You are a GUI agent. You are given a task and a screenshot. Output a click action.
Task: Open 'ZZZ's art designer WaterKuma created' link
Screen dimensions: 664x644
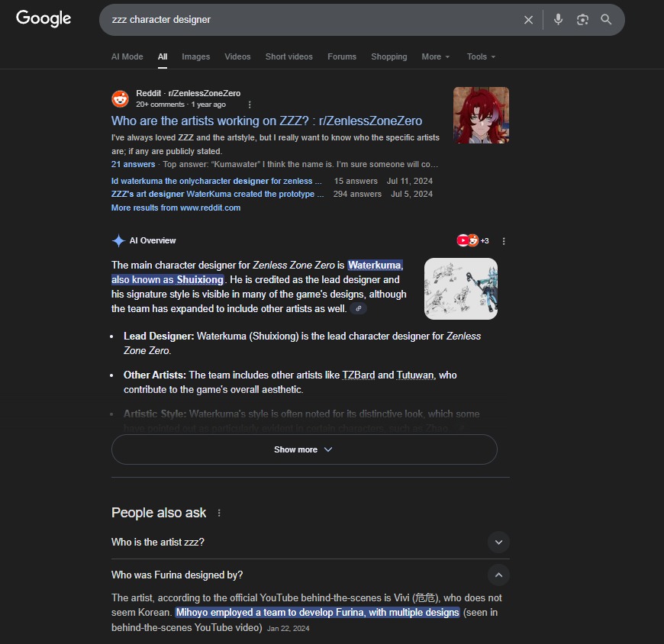tap(218, 194)
